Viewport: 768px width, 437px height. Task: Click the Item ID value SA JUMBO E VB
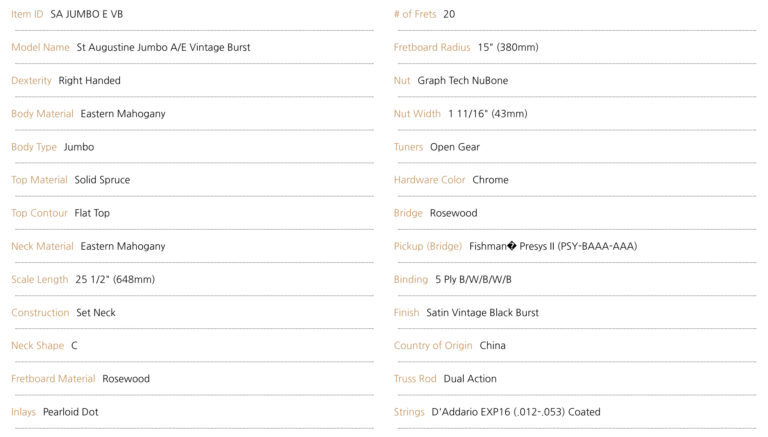coord(87,14)
